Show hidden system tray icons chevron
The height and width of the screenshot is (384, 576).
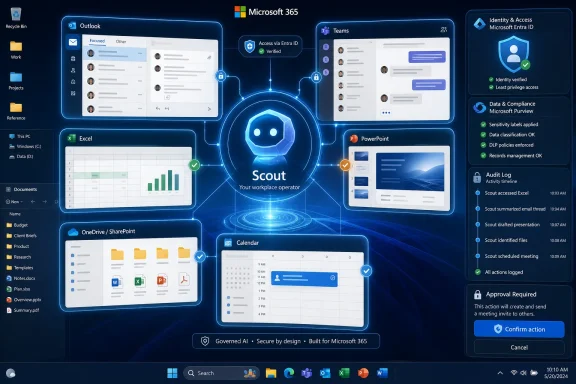[x=500, y=373]
